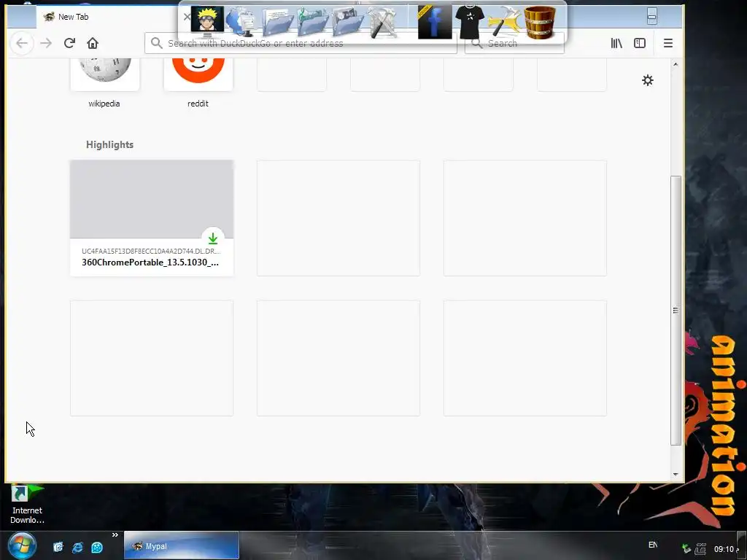The width and height of the screenshot is (747, 560).
Task: Close the New Tab tab
Action: [x=187, y=17]
